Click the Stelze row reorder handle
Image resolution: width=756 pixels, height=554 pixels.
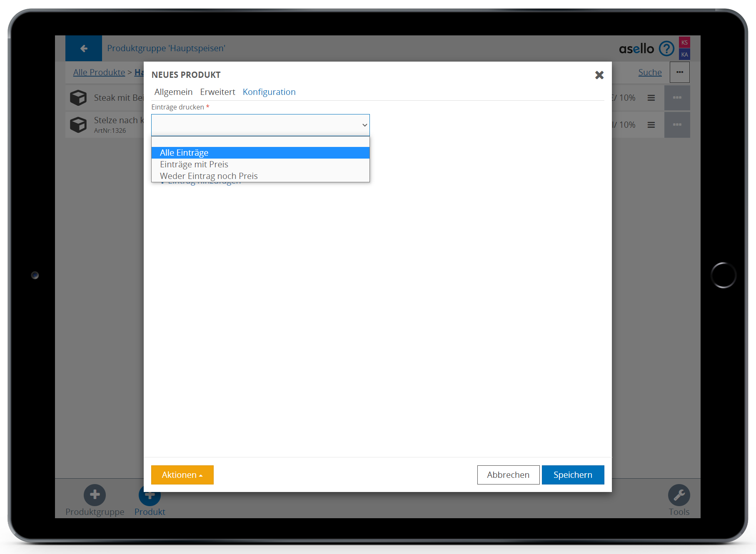(651, 125)
